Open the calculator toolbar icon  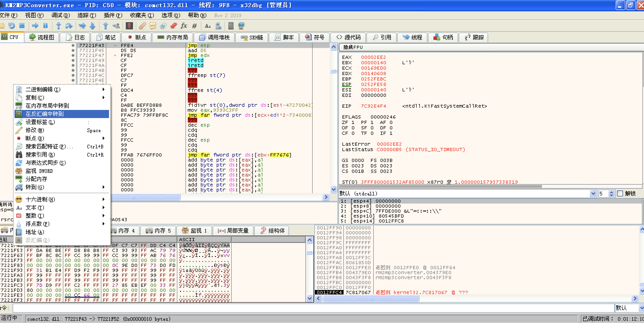coord(231,26)
